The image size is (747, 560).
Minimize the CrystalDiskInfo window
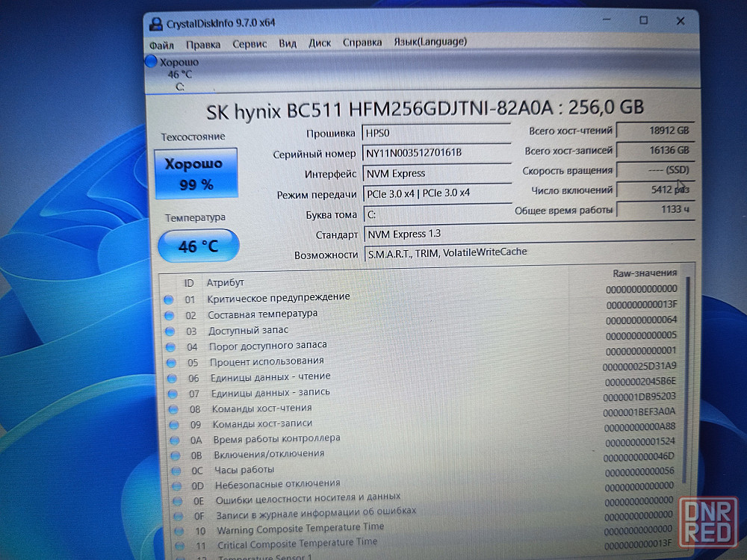(607, 20)
